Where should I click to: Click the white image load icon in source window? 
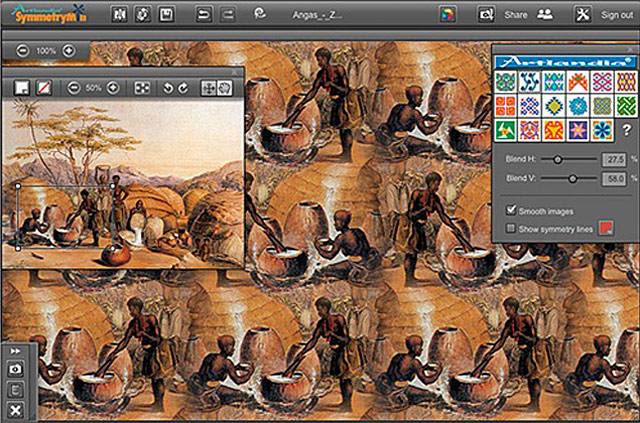(22, 88)
